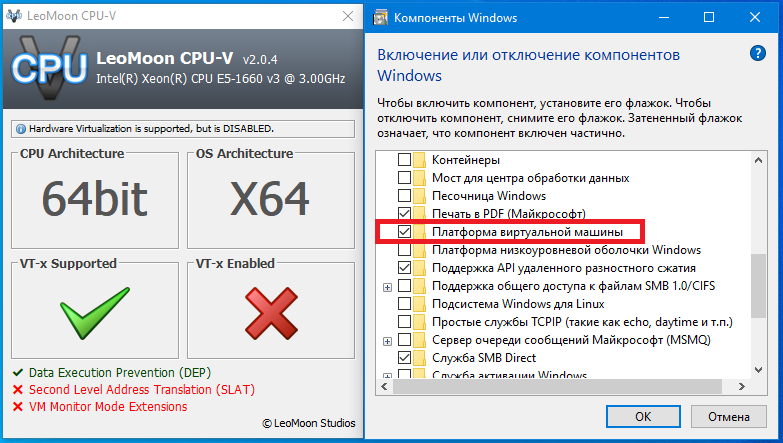Image resolution: width=783 pixels, height=443 pixels.
Task: Uncheck Платформа виртуальной машины checkbox
Action: click(x=404, y=232)
